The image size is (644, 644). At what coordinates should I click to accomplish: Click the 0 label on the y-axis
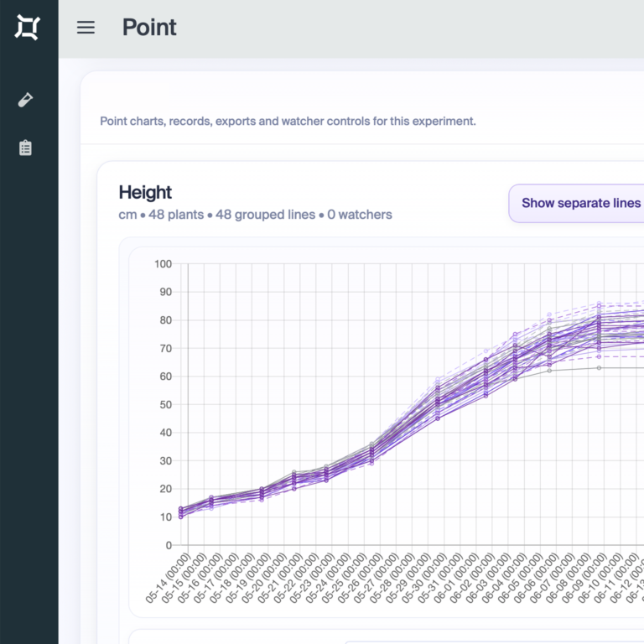[169, 545]
